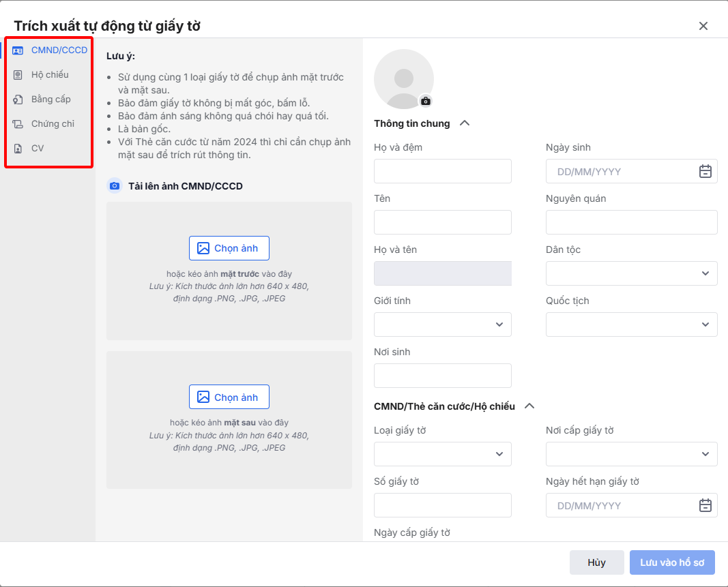This screenshot has height=587, width=728.
Task: Click Ngày hết hạn giấy tờ date input
Action: [x=631, y=505]
